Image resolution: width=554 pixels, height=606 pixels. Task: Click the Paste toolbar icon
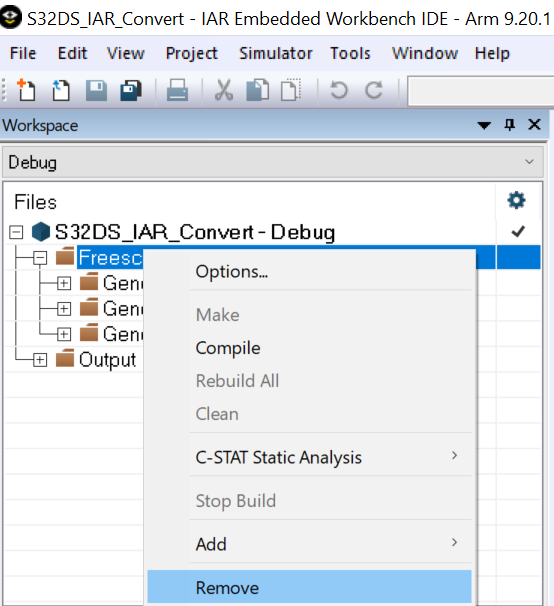click(291, 90)
